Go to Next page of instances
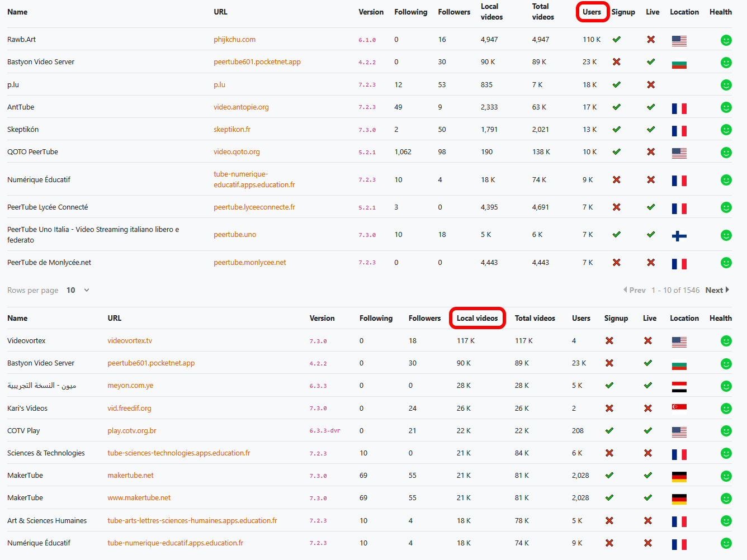 (x=717, y=290)
